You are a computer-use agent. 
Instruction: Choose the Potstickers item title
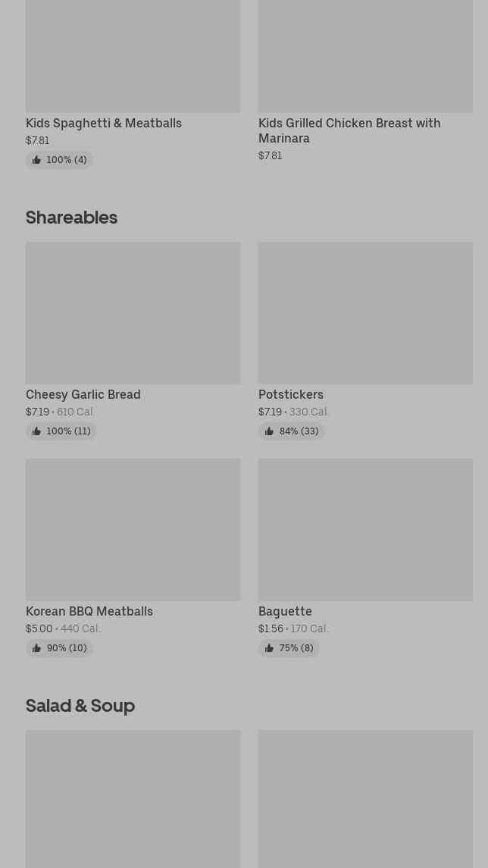[291, 394]
